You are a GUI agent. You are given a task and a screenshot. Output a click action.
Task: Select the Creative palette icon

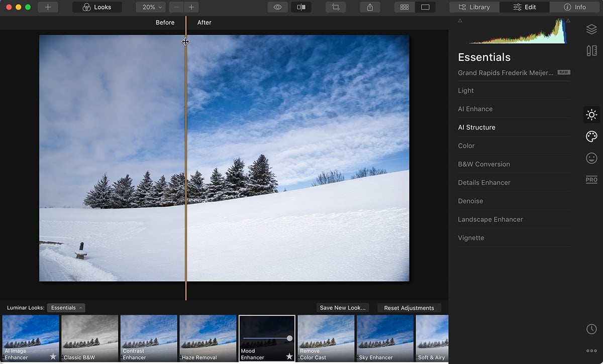pos(591,136)
